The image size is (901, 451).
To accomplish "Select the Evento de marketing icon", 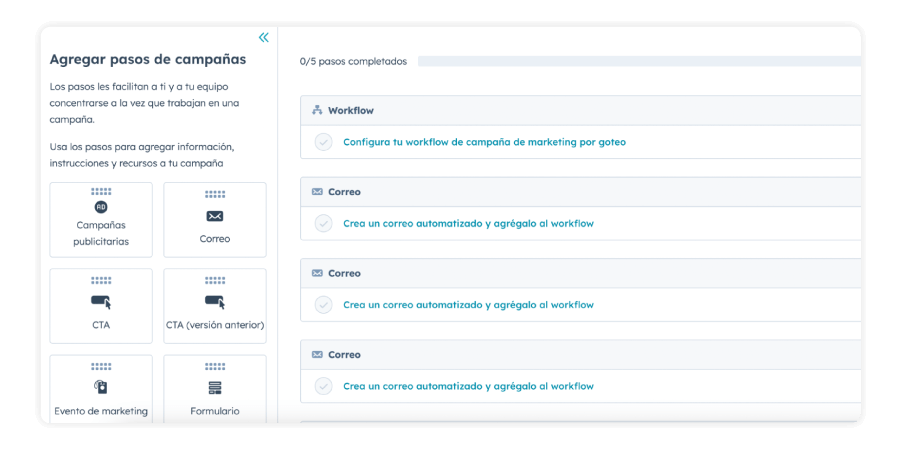I will [x=101, y=387].
